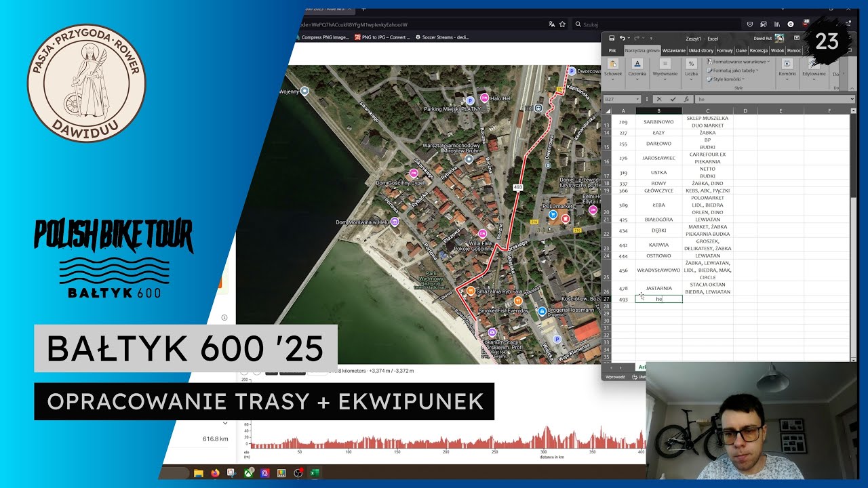The height and width of the screenshot is (488, 868).
Task: Switch to Układ strony ribbon tab
Action: 701,51
